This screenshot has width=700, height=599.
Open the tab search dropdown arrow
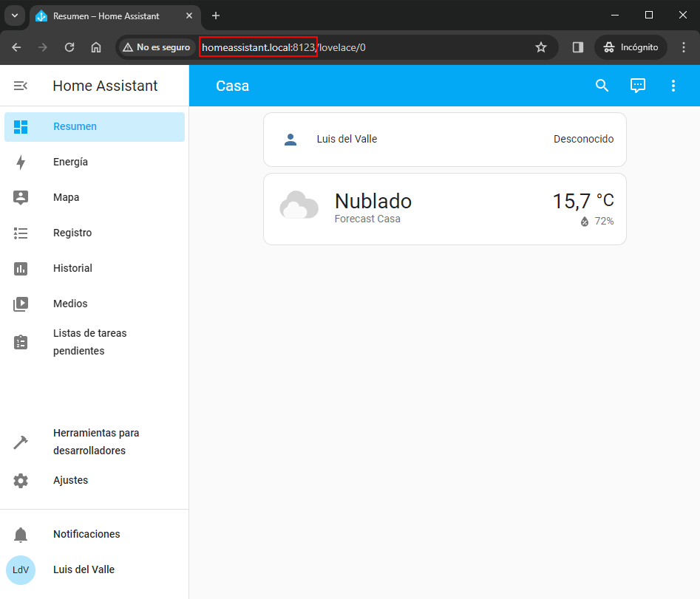(15, 16)
